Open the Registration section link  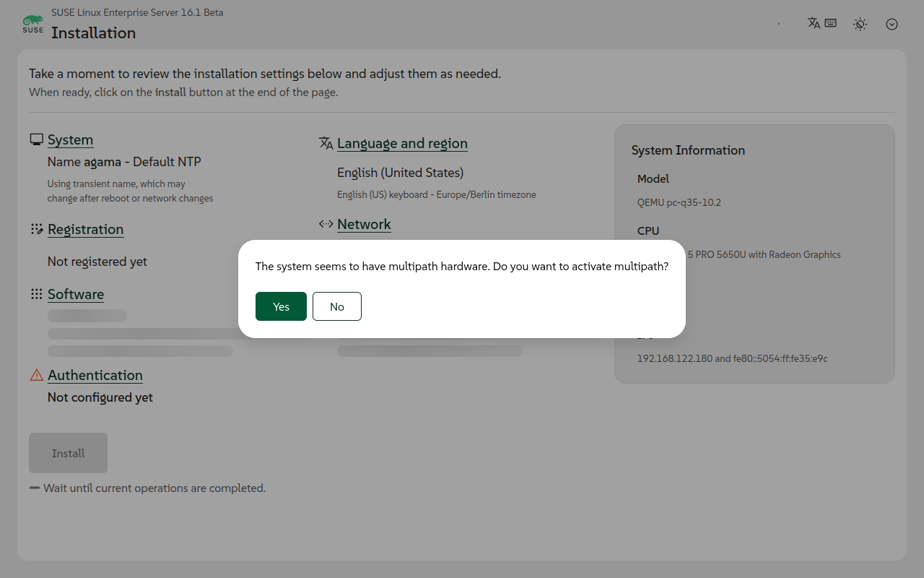(85, 229)
